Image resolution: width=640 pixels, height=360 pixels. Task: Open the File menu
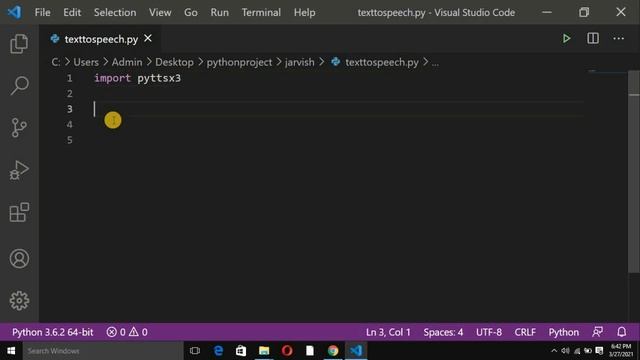click(42, 12)
